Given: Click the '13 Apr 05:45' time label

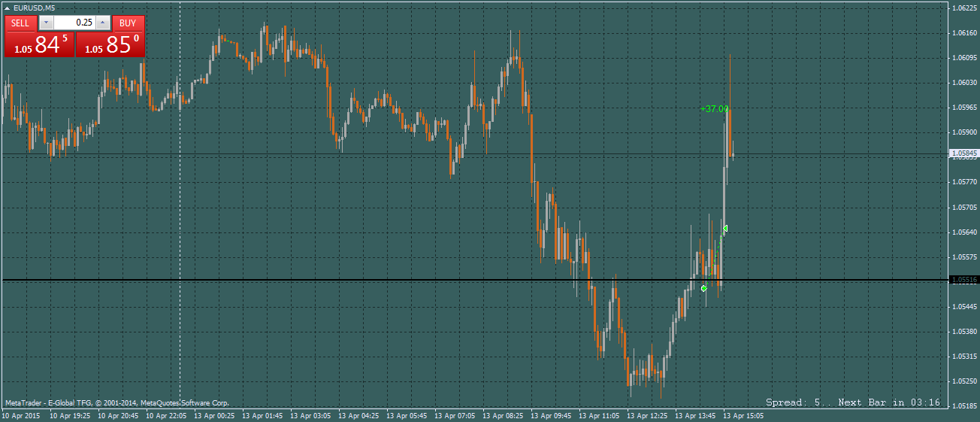Looking at the screenshot, I should (x=407, y=414).
